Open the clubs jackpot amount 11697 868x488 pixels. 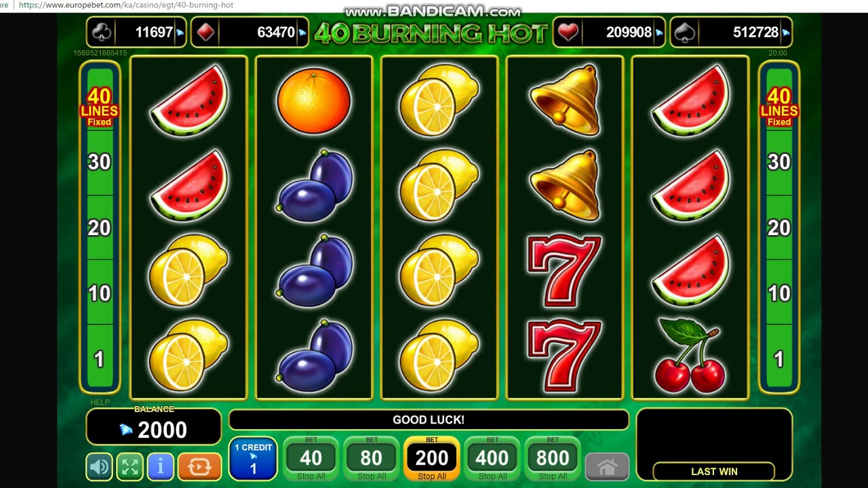click(x=136, y=32)
